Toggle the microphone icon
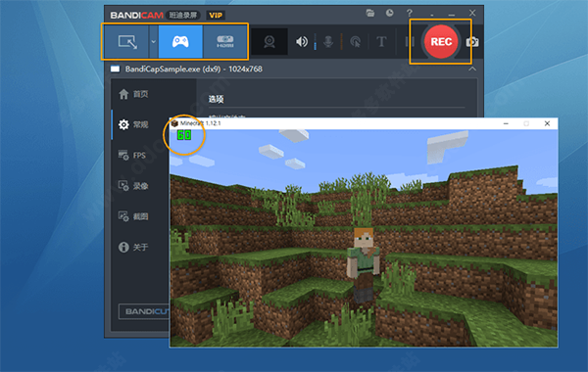588x372 pixels. (328, 41)
